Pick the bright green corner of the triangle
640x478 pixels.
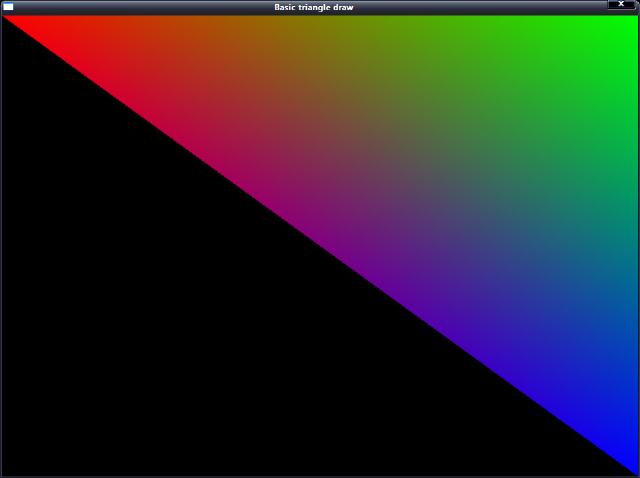click(630, 22)
